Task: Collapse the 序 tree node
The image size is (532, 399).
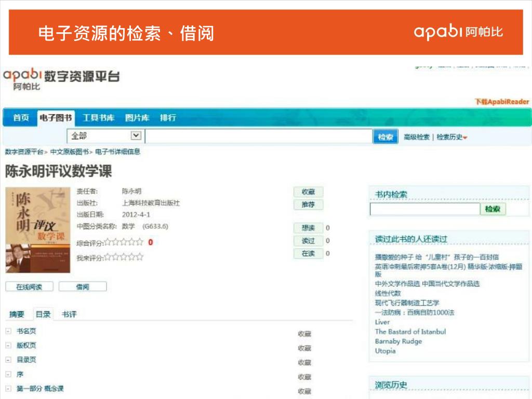Action: point(8,374)
